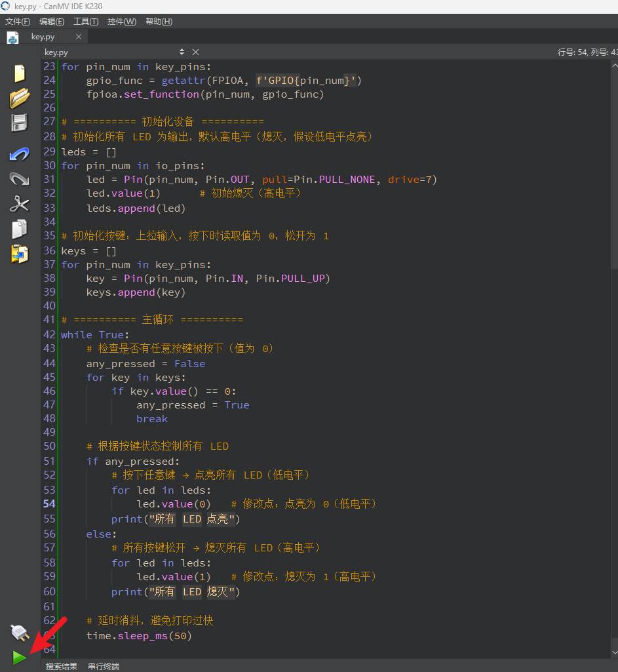Open the 文件(F) menu
This screenshot has width=618, height=672.
(18, 22)
